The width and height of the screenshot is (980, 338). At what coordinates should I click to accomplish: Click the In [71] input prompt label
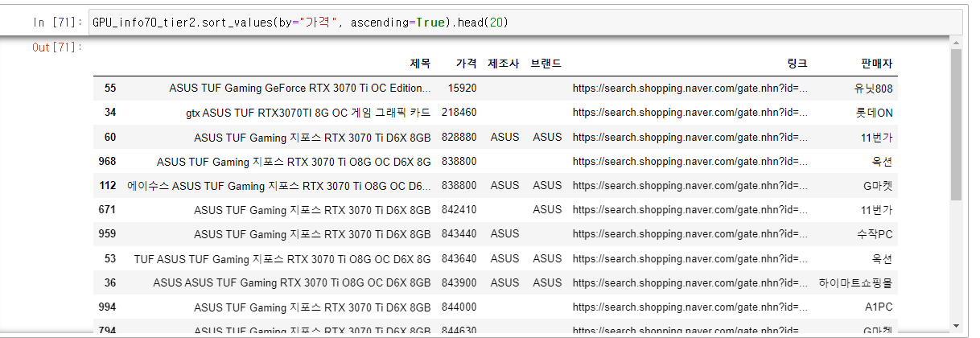pos(57,23)
